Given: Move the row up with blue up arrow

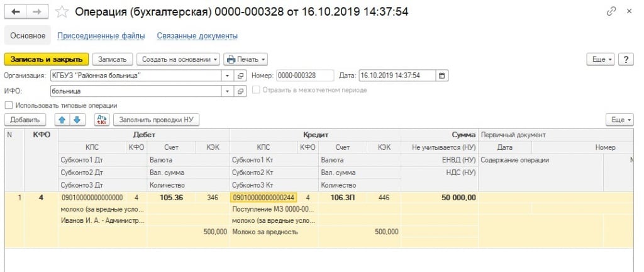Looking at the screenshot, I should click(62, 120).
